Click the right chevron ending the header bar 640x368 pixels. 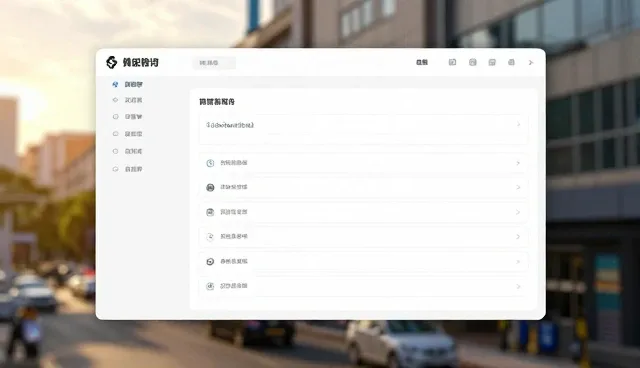(x=531, y=62)
